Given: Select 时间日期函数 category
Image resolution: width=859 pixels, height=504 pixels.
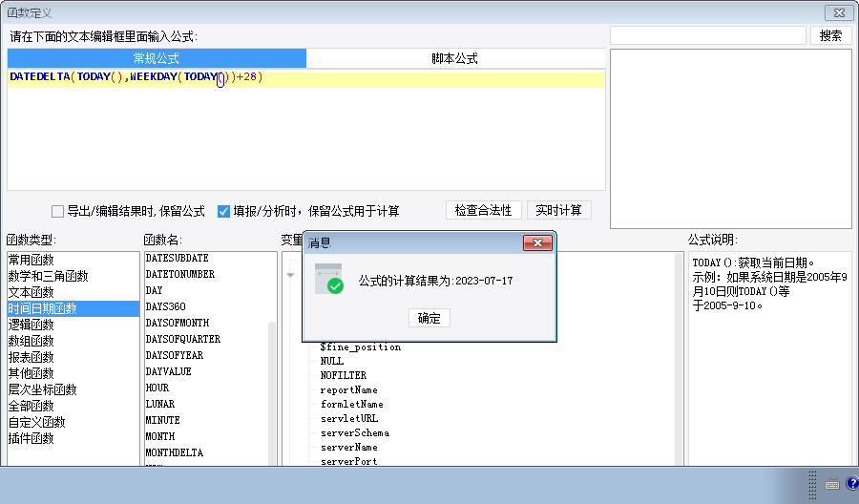Looking at the screenshot, I should pos(73,308).
